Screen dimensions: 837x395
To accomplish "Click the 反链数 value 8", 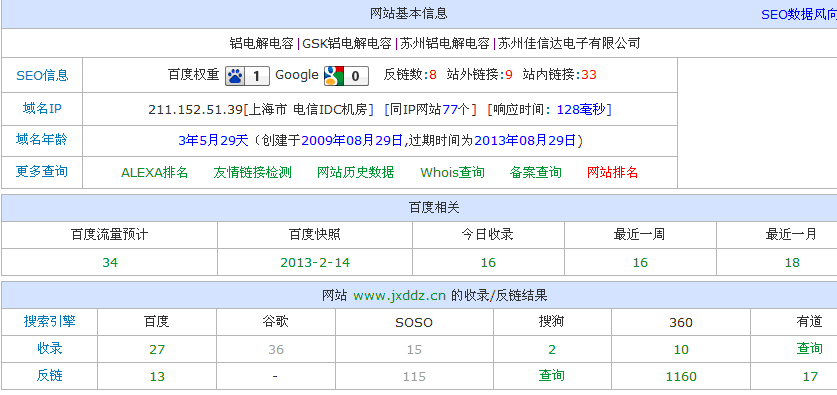I will [x=432, y=75].
